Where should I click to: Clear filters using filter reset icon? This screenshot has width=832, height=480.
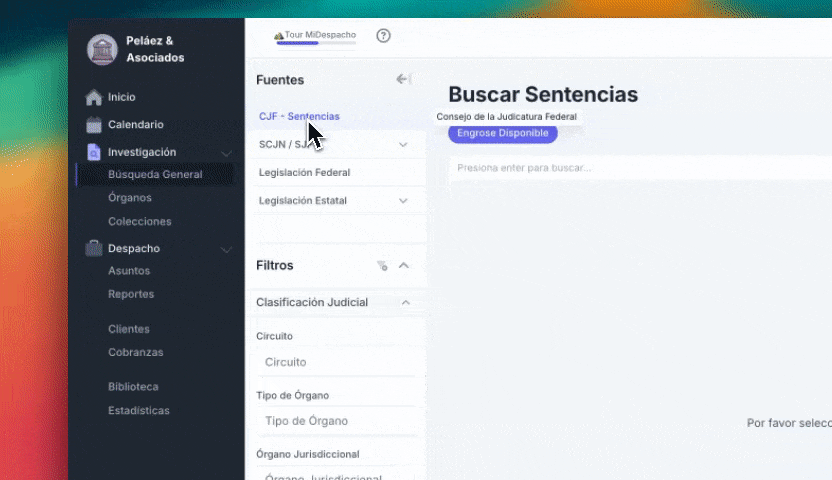coord(382,266)
